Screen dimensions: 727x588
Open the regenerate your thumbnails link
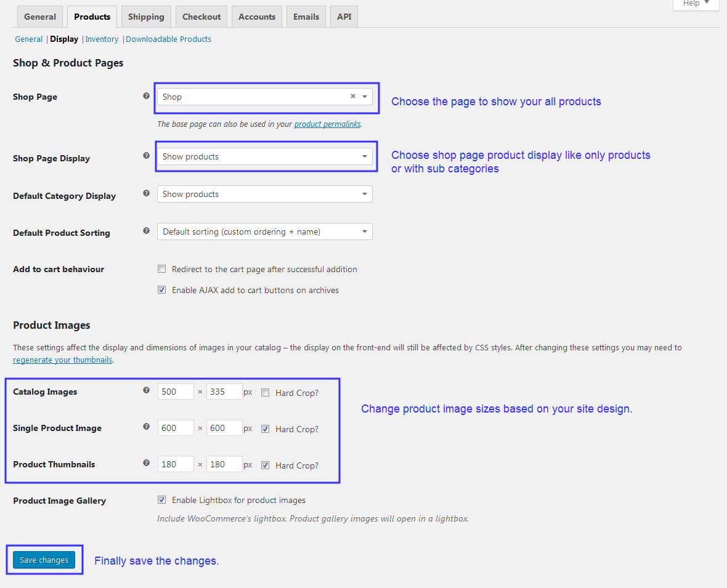(x=62, y=360)
